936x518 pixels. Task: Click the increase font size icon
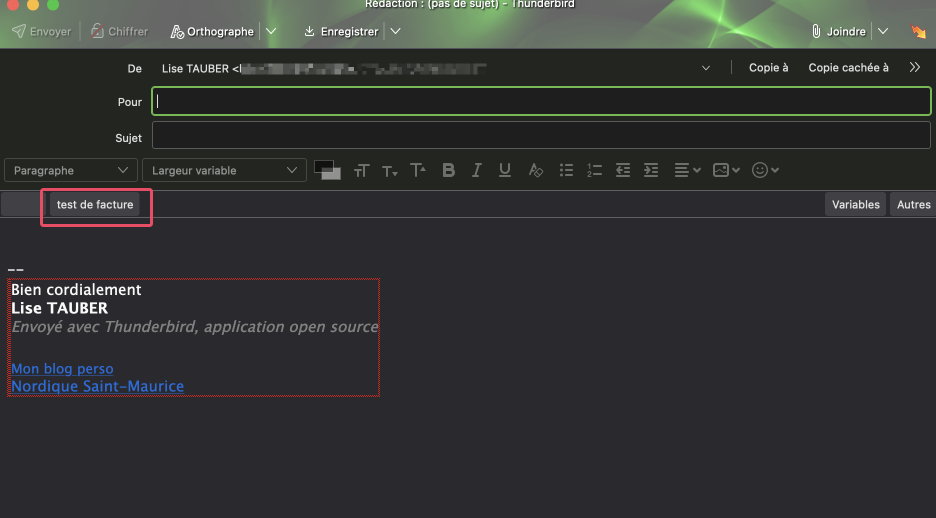[x=418, y=171]
